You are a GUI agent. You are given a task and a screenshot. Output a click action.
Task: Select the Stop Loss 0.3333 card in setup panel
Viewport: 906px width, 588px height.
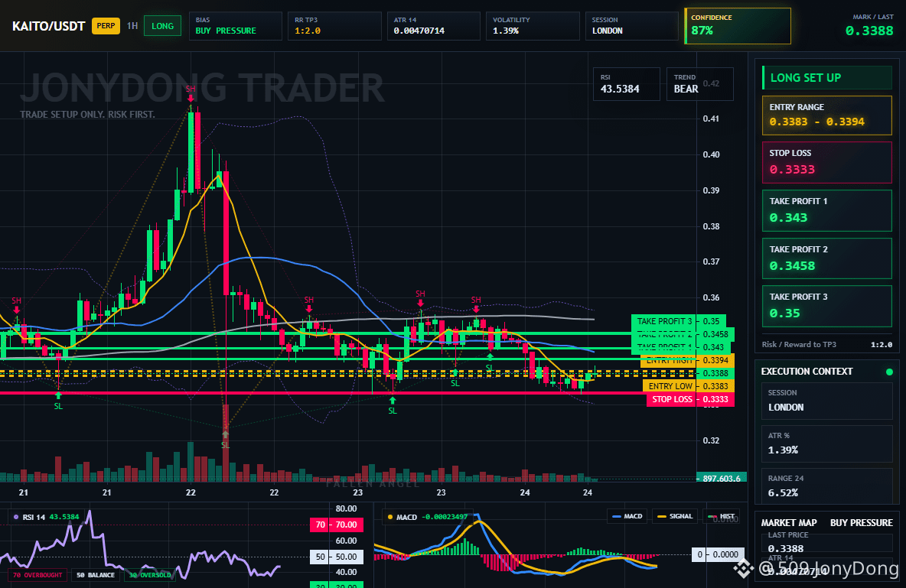click(827, 162)
